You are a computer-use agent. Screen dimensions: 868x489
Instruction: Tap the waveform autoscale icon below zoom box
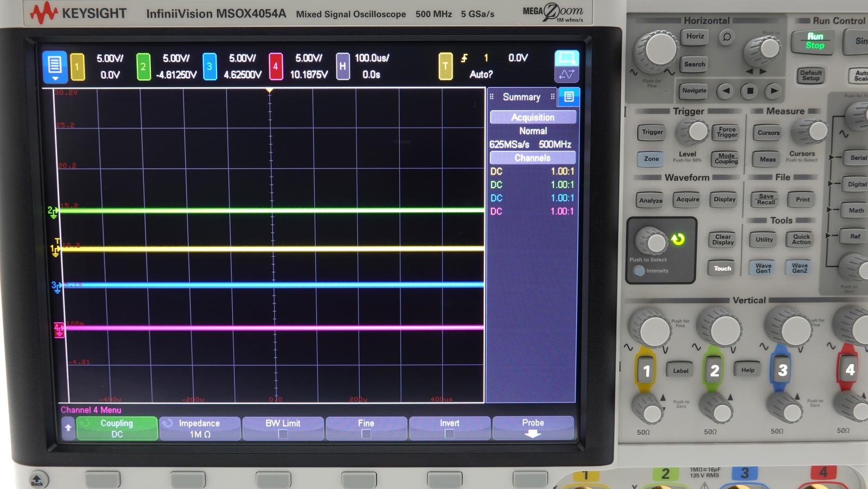pos(567,74)
